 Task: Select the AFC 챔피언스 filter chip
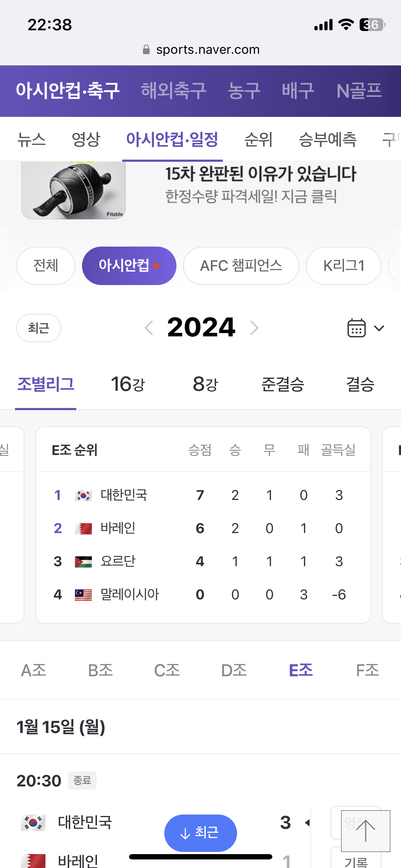241,266
